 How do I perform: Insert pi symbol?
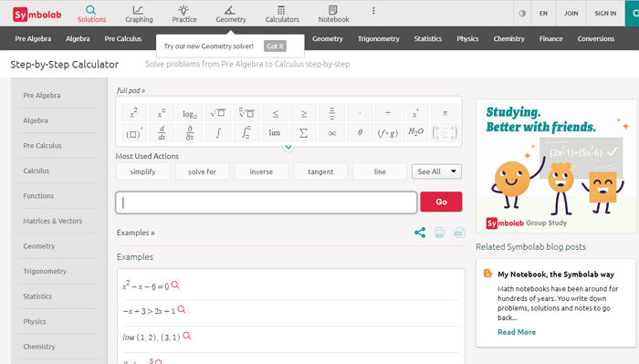[445, 113]
